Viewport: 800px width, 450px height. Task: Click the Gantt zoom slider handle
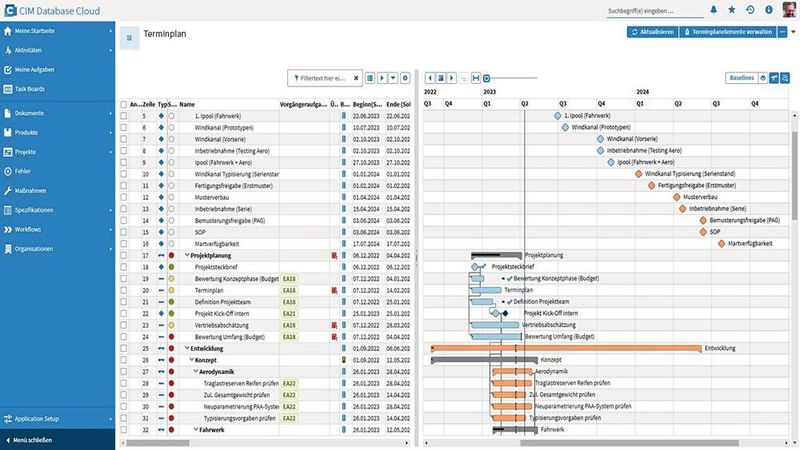(486, 78)
